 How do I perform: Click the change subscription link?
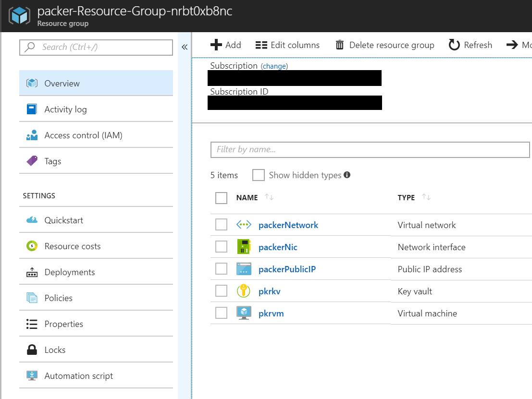pyautogui.click(x=274, y=66)
